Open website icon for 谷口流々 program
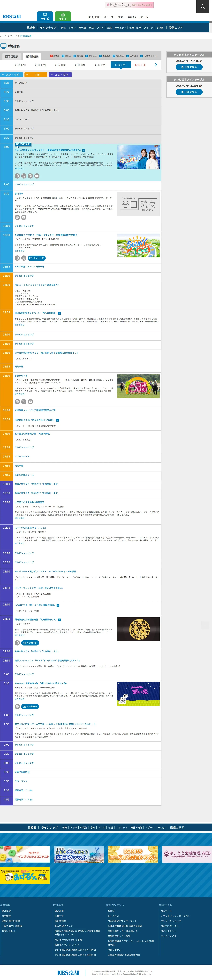The height and width of the screenshot is (980, 212). click(x=17, y=218)
